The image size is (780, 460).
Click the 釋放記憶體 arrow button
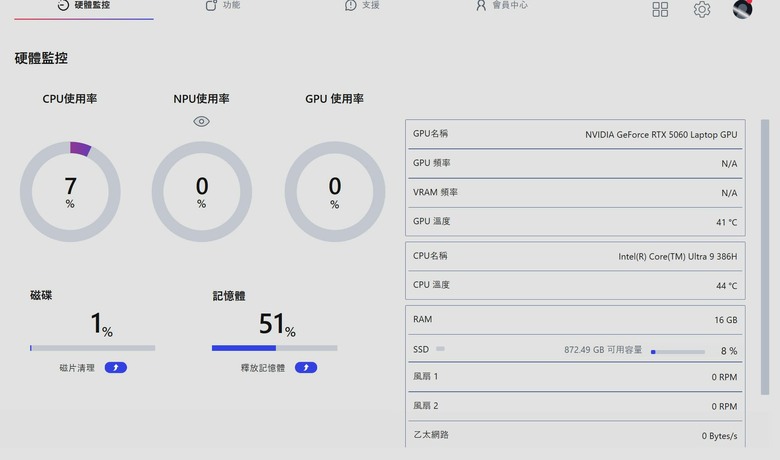click(306, 368)
